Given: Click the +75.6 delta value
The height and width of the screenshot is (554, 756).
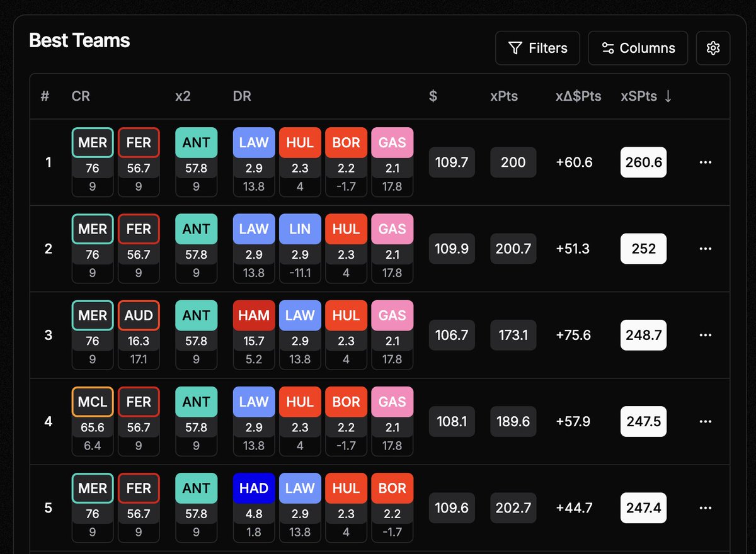Looking at the screenshot, I should tap(573, 335).
